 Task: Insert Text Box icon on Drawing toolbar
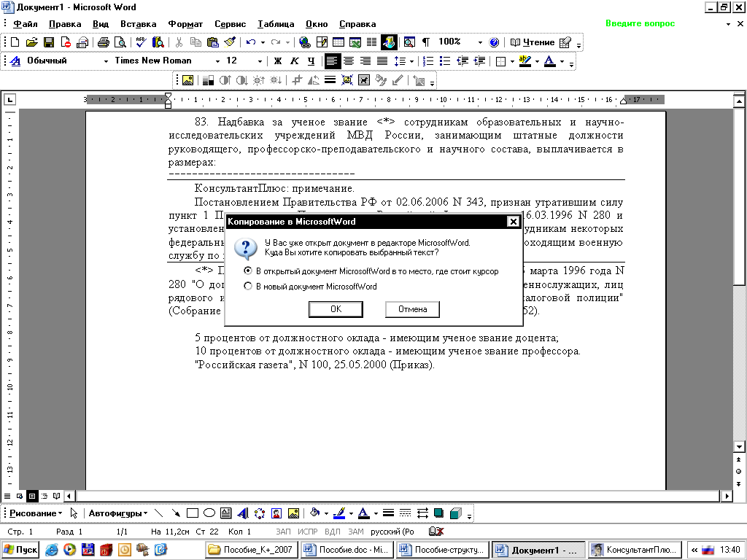pos(226,513)
